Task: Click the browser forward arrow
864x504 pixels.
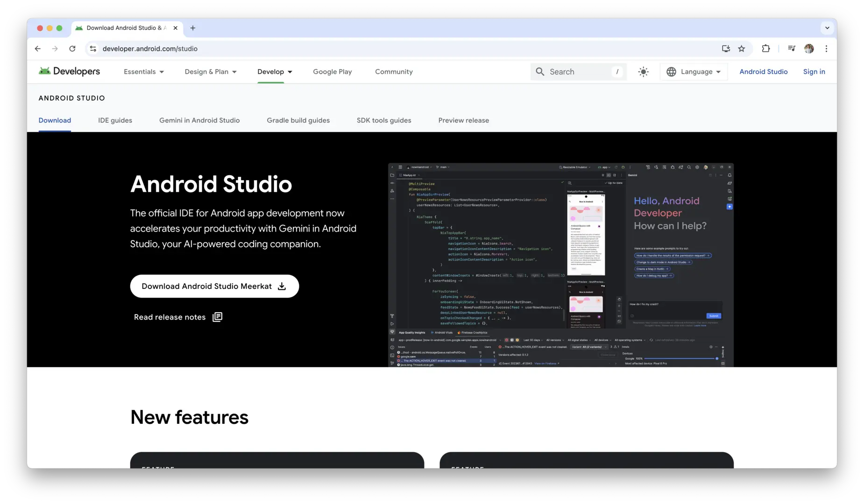Action: point(55,49)
